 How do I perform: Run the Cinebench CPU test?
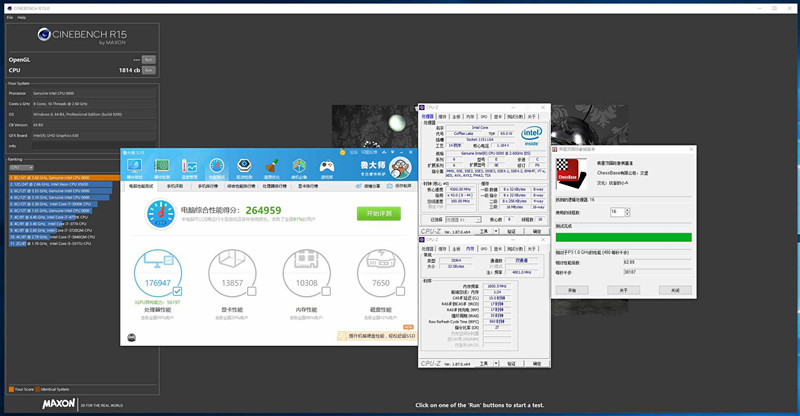[148, 70]
